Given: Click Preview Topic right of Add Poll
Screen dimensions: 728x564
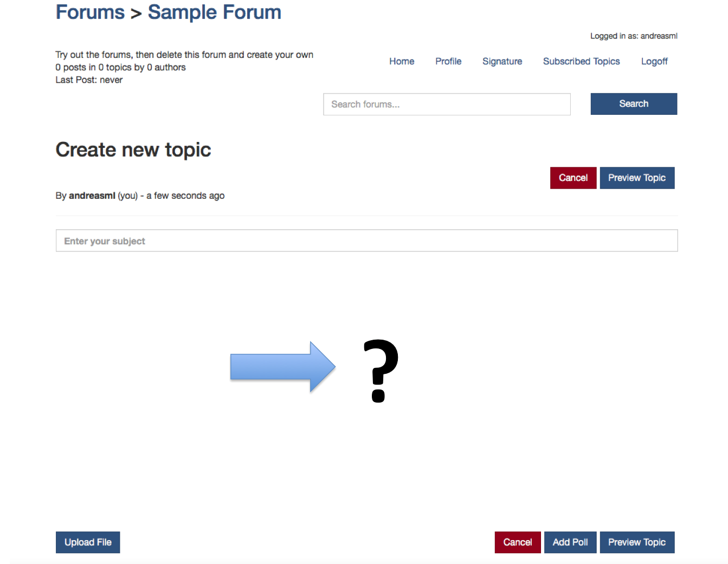Looking at the screenshot, I should (637, 542).
